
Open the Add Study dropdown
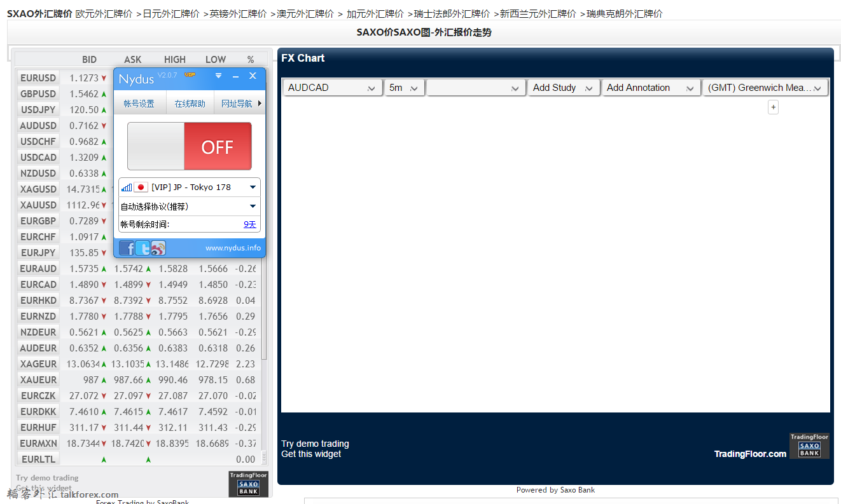click(x=564, y=88)
